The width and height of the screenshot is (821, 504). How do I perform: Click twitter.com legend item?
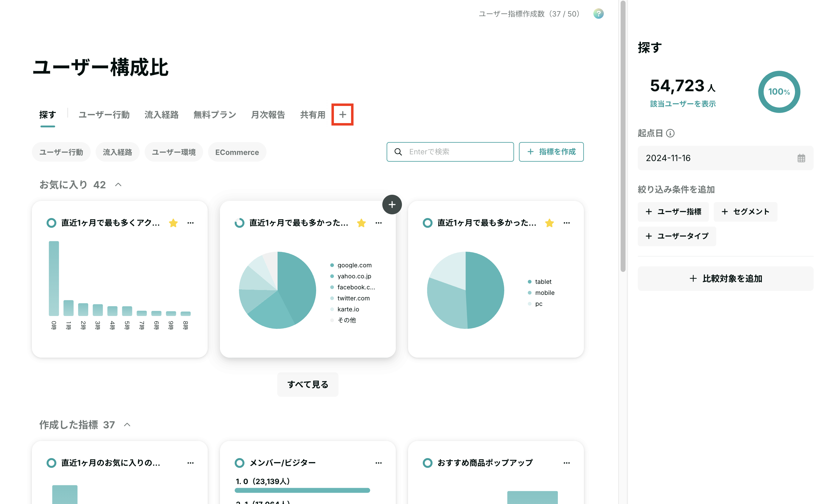pyautogui.click(x=350, y=298)
